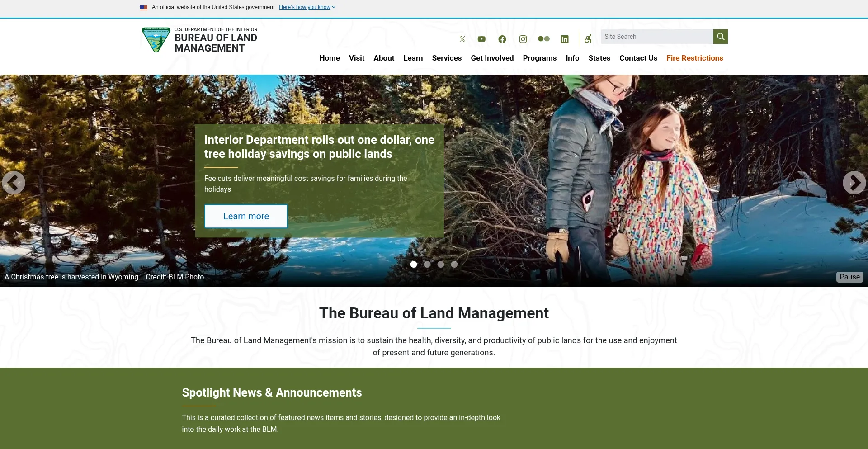Open the Programs menu item
Screen dimensions: 868x449
coord(539,58)
